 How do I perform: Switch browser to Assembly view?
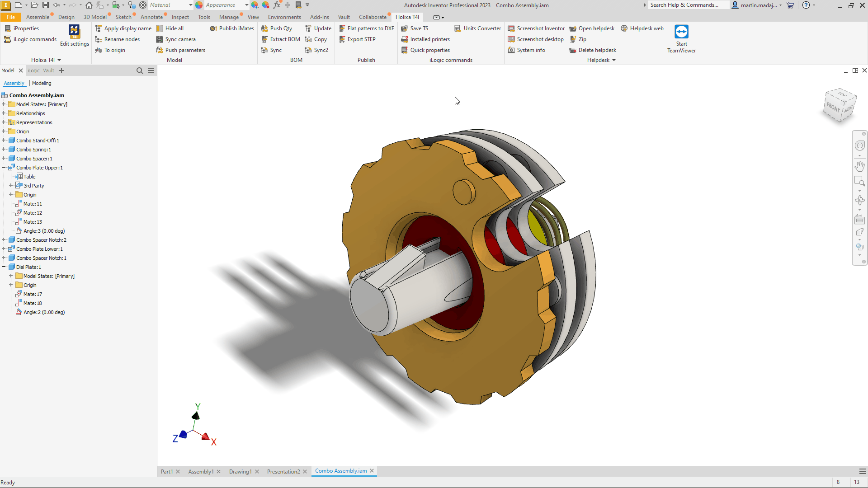tap(14, 83)
